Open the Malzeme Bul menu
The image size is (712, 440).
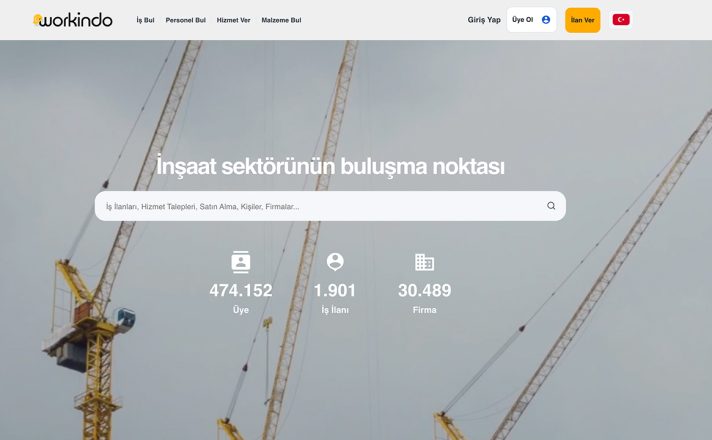point(281,20)
